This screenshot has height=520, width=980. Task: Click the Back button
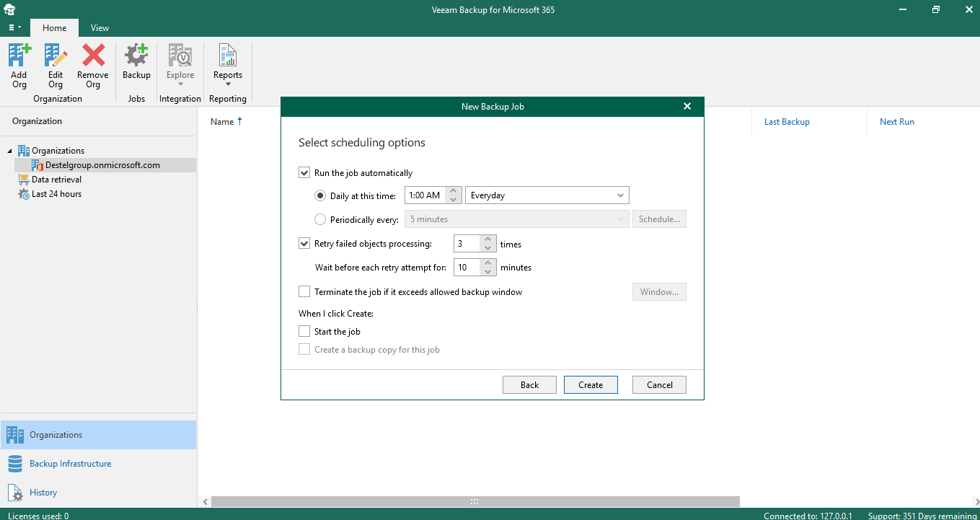tap(529, 384)
